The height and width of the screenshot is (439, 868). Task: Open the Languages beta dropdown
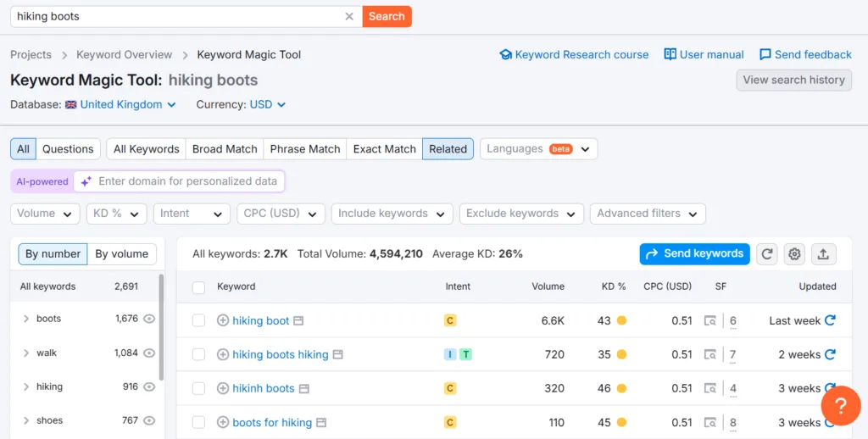tap(538, 149)
